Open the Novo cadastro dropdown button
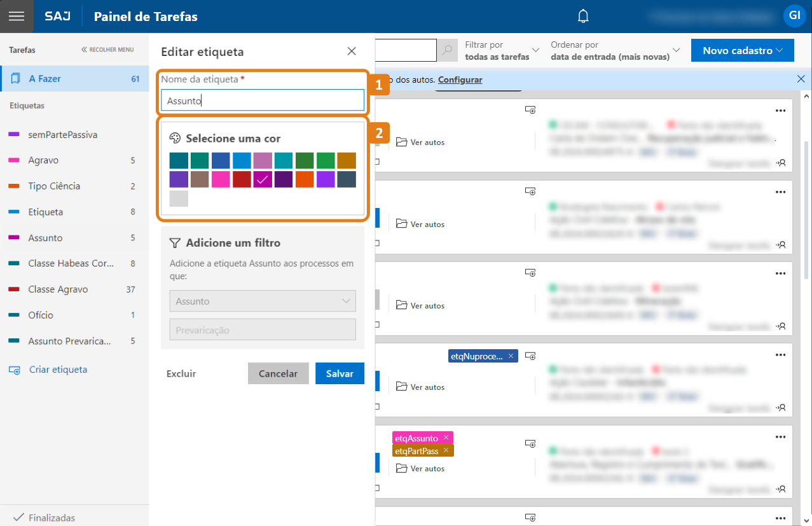The width and height of the screenshot is (812, 526). point(742,51)
